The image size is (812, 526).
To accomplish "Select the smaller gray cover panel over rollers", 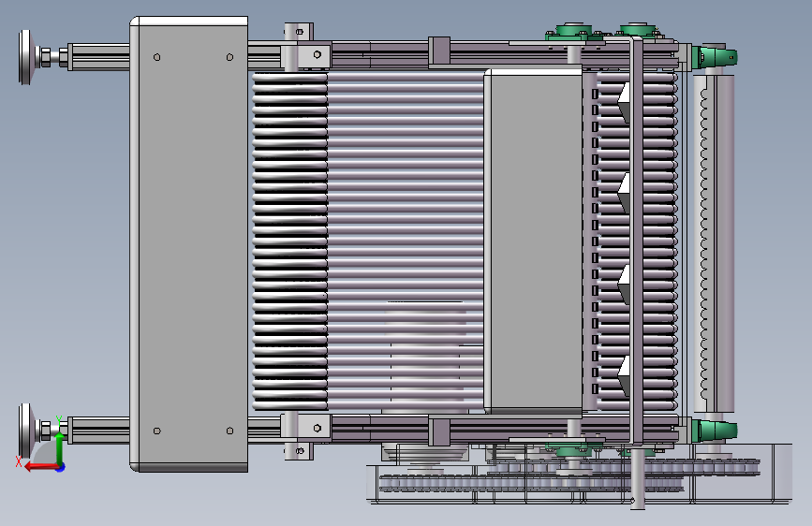I will tap(533, 241).
